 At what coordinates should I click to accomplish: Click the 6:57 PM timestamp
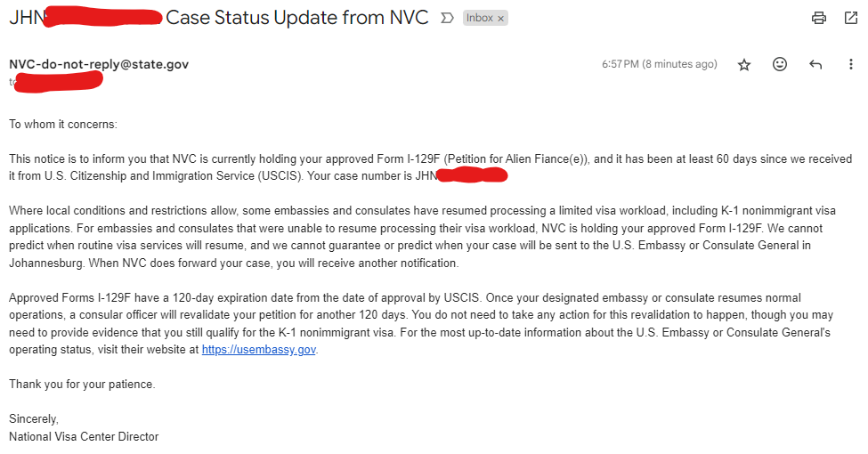pos(660,64)
